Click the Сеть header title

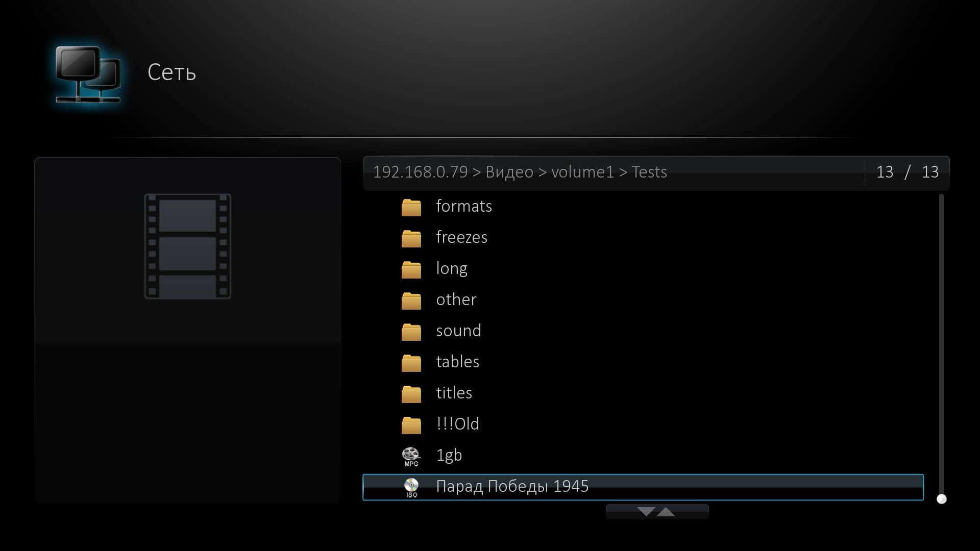(x=171, y=72)
